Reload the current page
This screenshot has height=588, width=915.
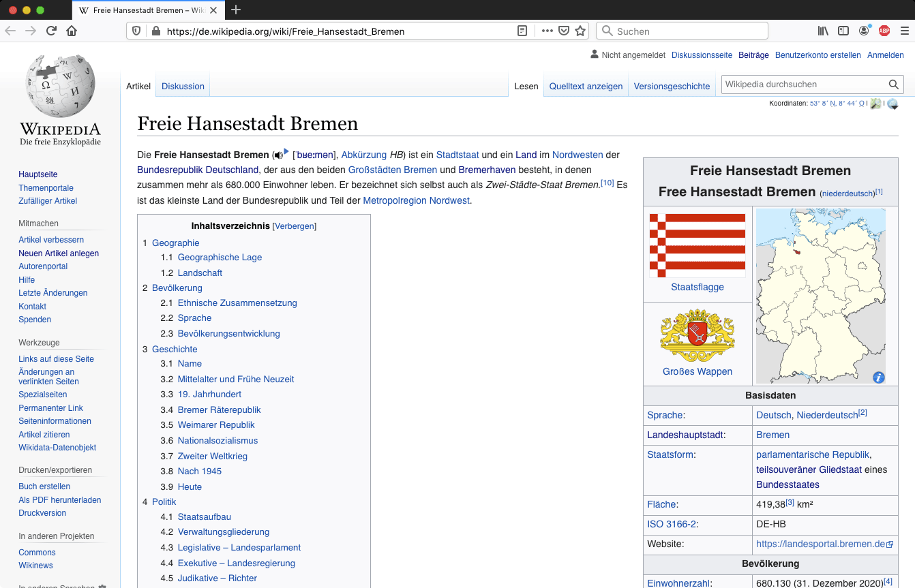pos(51,31)
